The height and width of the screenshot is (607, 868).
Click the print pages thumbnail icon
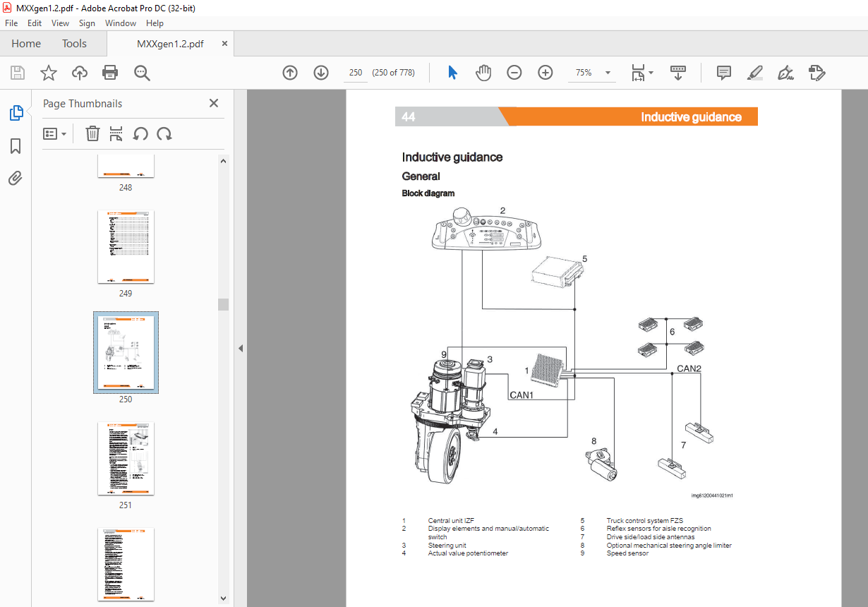click(116, 133)
